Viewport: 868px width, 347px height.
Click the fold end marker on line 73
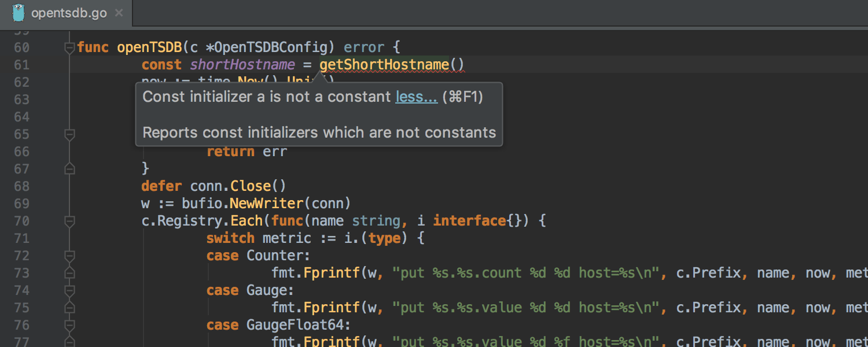(69, 273)
